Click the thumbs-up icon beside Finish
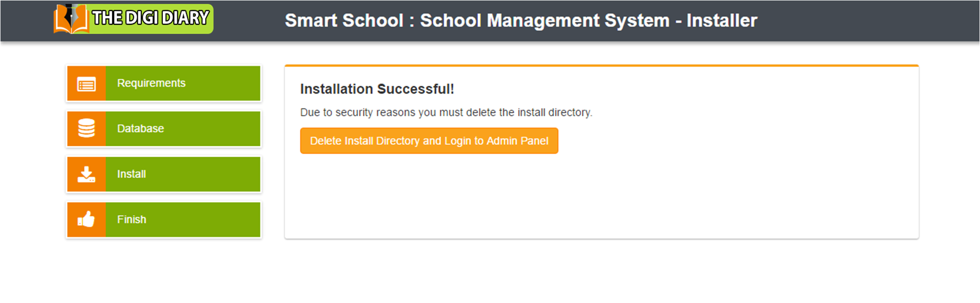This screenshot has width=980, height=303. (x=87, y=220)
